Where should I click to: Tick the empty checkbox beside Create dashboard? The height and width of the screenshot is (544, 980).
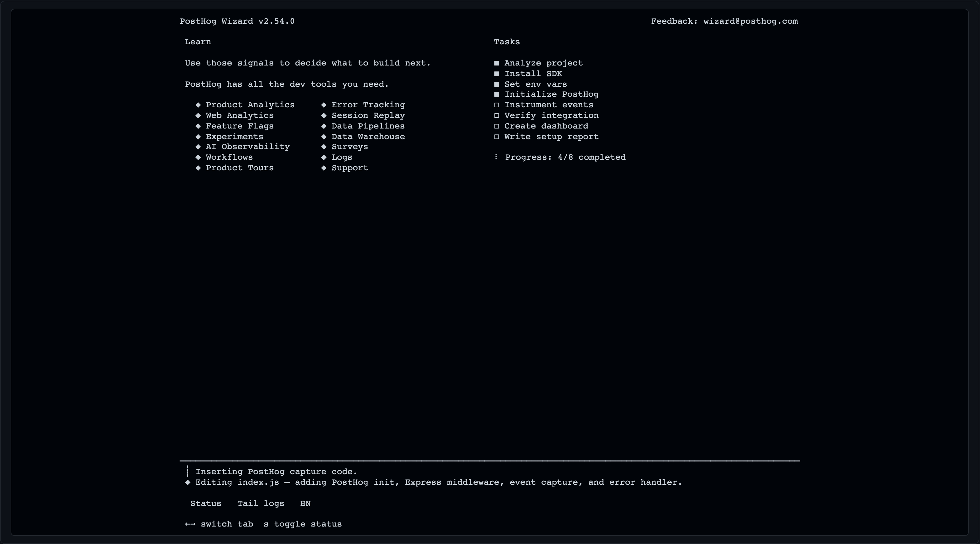(497, 126)
